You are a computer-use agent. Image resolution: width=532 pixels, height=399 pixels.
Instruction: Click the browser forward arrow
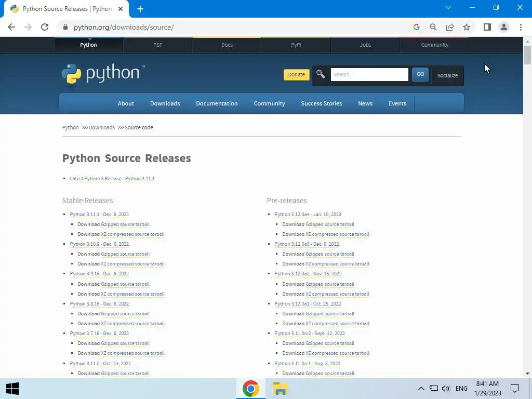pyautogui.click(x=28, y=27)
